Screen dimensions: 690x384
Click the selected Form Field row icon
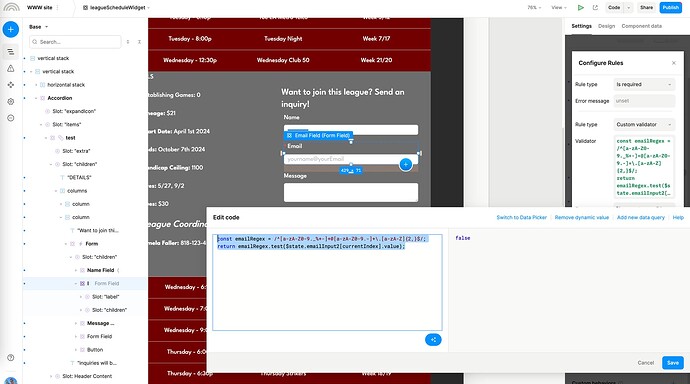(x=82, y=284)
